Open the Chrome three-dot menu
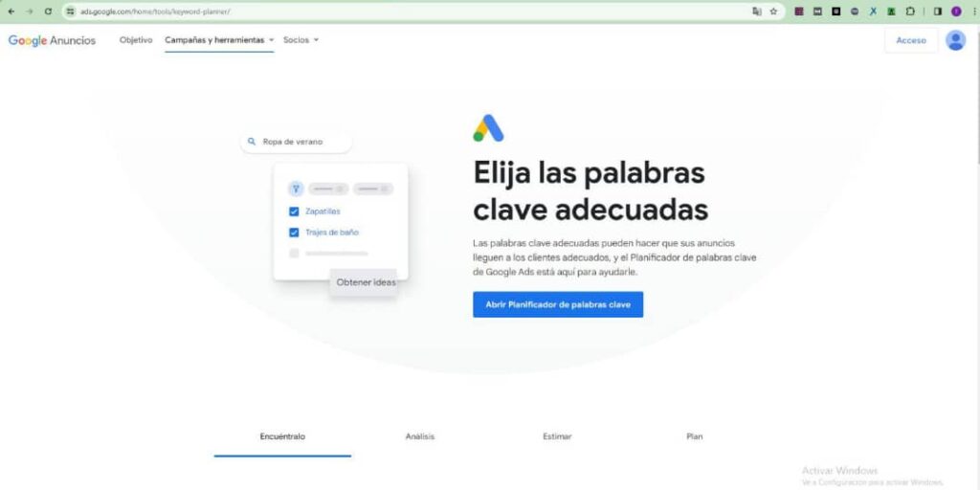 973,11
